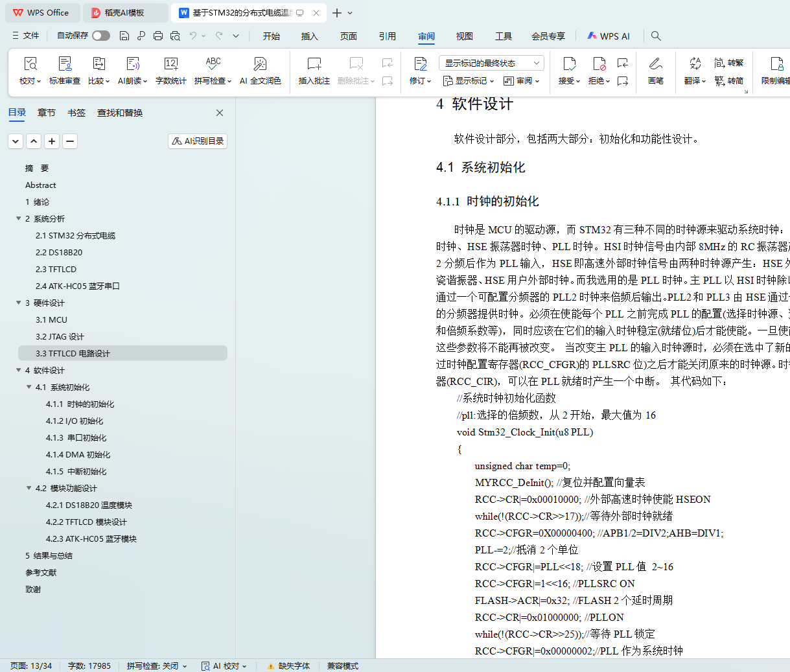Close the navigation pane with X

(220, 113)
